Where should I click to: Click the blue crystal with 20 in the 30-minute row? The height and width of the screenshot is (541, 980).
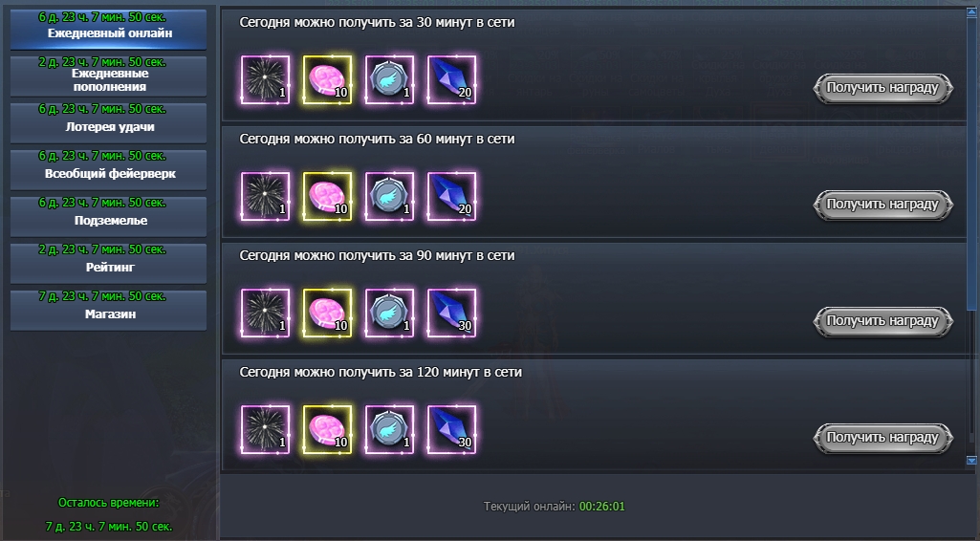click(451, 80)
